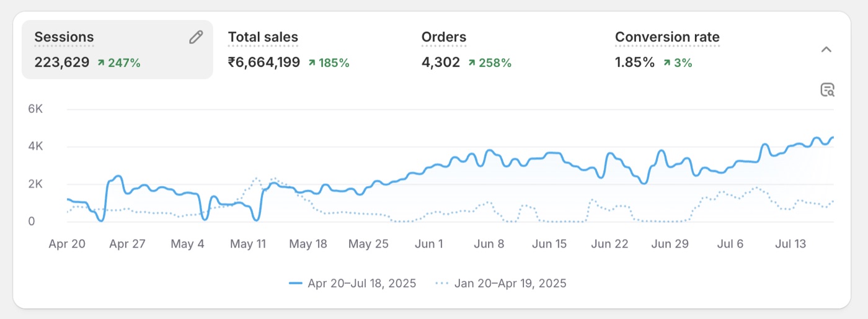Viewport: 868px width, 319px height.
Task: Click the 3% conversion rate growth indicator
Action: (678, 63)
